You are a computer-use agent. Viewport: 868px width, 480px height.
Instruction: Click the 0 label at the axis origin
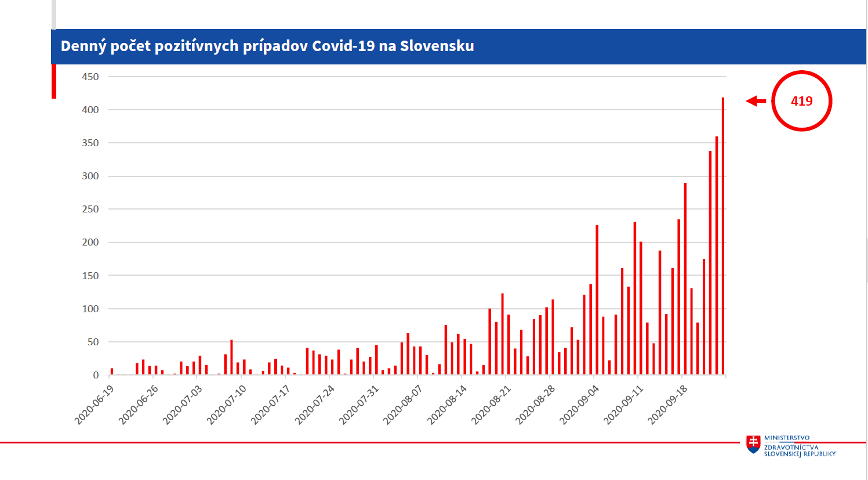96,376
